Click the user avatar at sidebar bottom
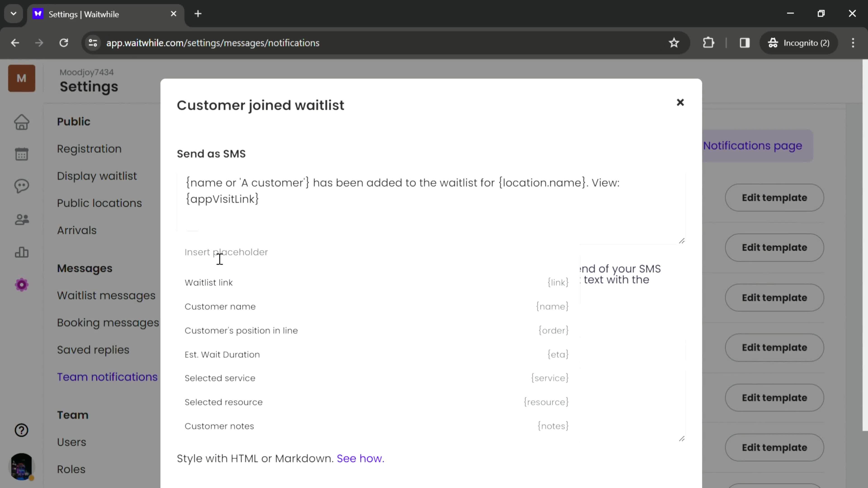This screenshot has width=868, height=488. (21, 467)
